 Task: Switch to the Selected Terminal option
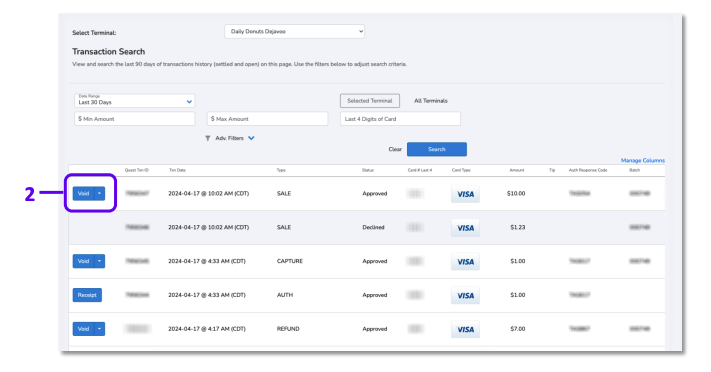tap(370, 101)
